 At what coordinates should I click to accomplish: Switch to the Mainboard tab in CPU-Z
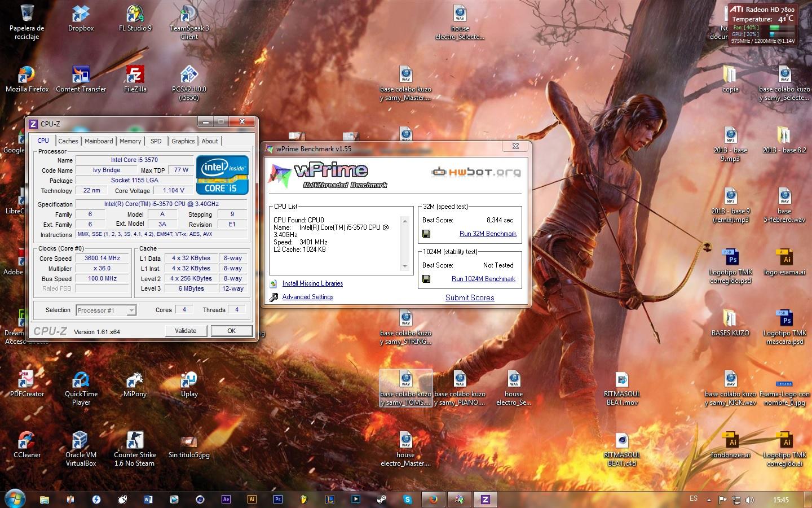coord(99,141)
